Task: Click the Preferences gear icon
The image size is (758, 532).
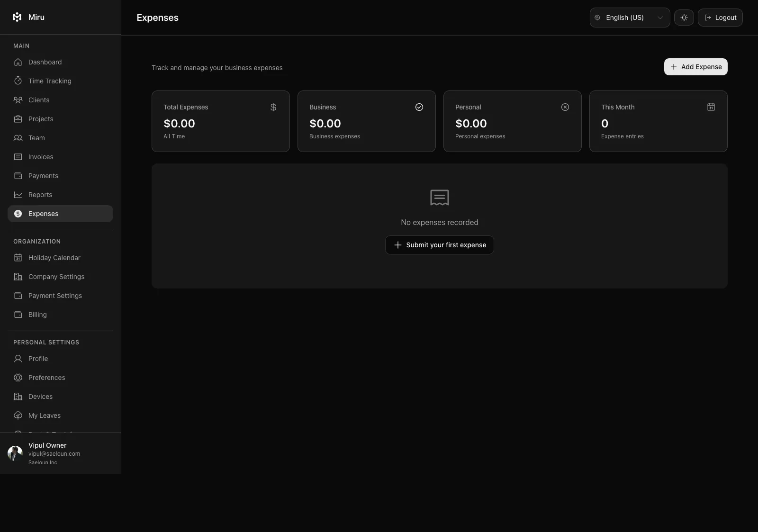Action: click(x=18, y=378)
